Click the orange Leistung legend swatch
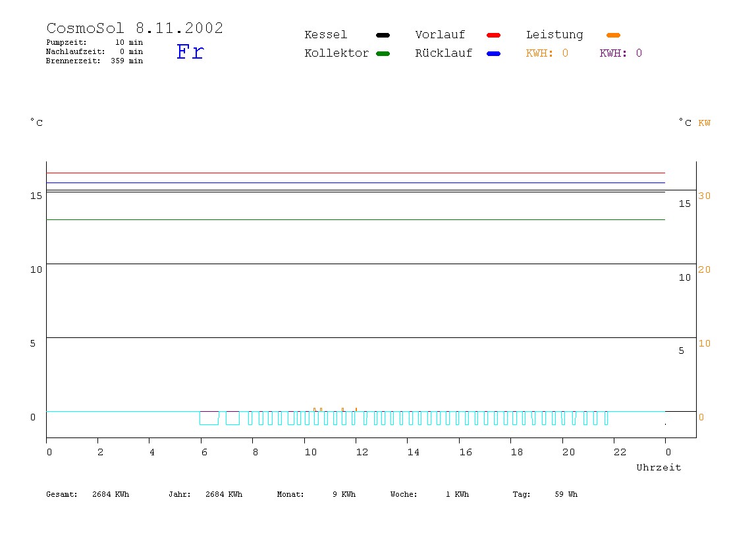The height and width of the screenshot is (535, 756). [x=613, y=35]
